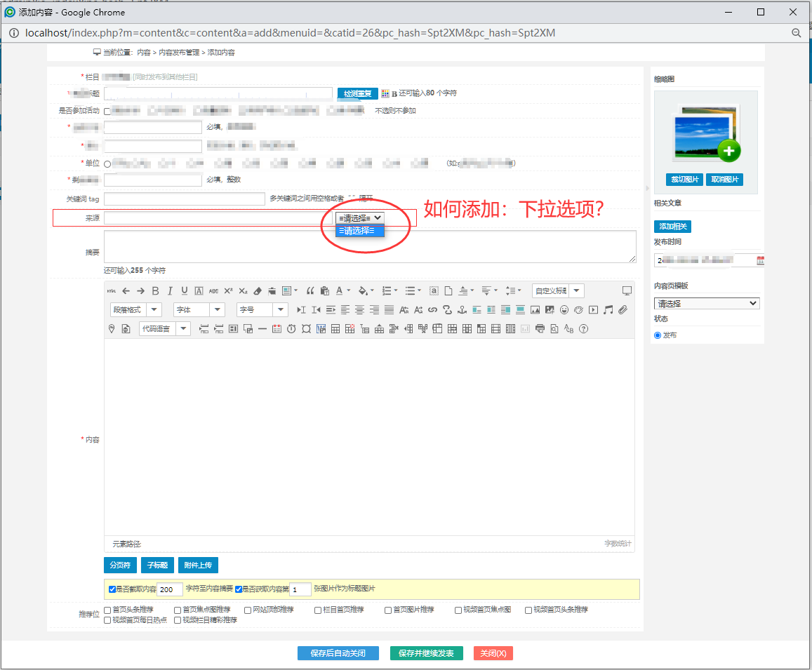The image size is (812, 670).
Task: Underline text with the editor toolbar
Action: (x=185, y=291)
